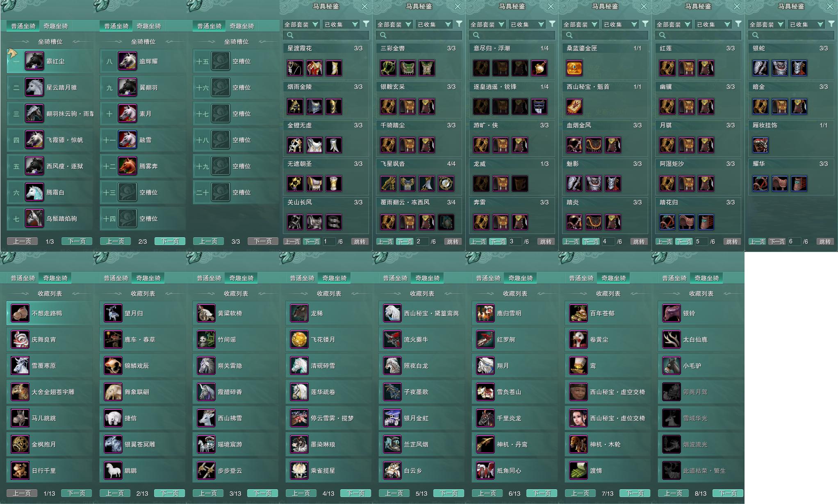This screenshot has width=838, height=504.
Task: Select the 西山秘宝·黛篁鸾舆 list row
Action: 422,313
